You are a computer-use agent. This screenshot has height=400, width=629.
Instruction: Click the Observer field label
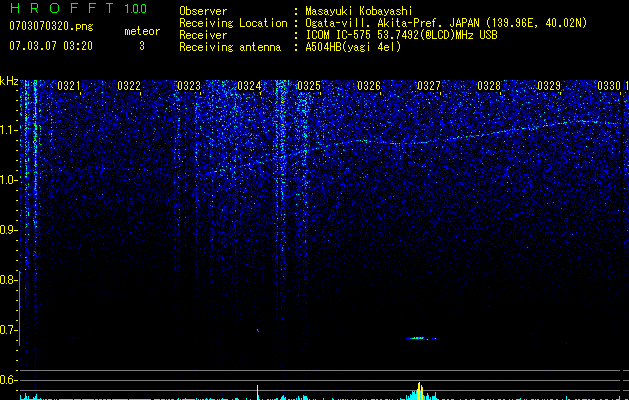(203, 11)
